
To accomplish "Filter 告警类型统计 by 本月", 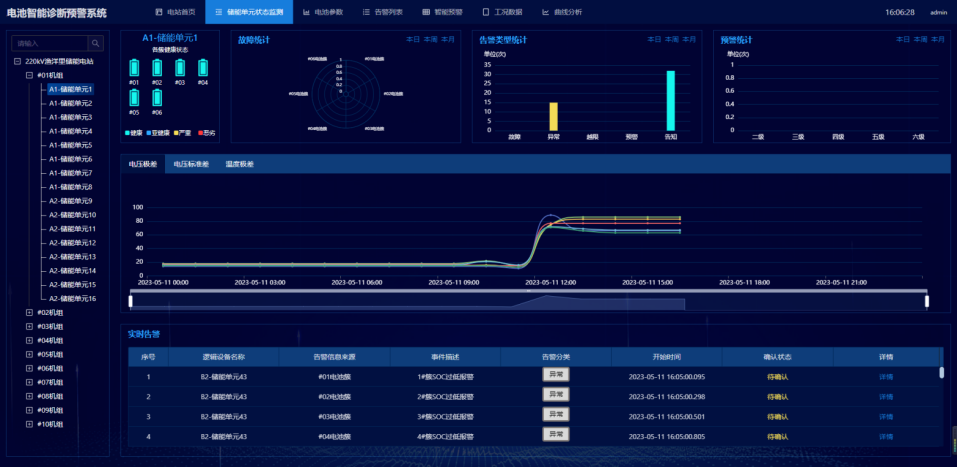I will [x=689, y=39].
